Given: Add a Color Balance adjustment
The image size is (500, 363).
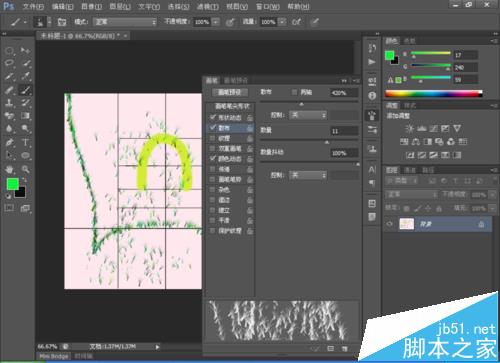Looking at the screenshot, I should coord(416,142).
